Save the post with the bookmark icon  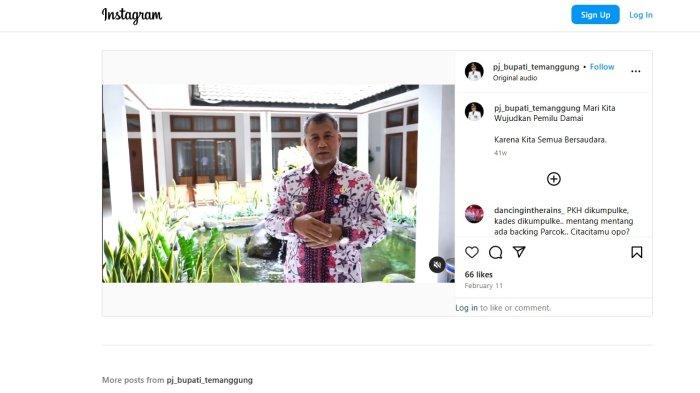coord(637,252)
